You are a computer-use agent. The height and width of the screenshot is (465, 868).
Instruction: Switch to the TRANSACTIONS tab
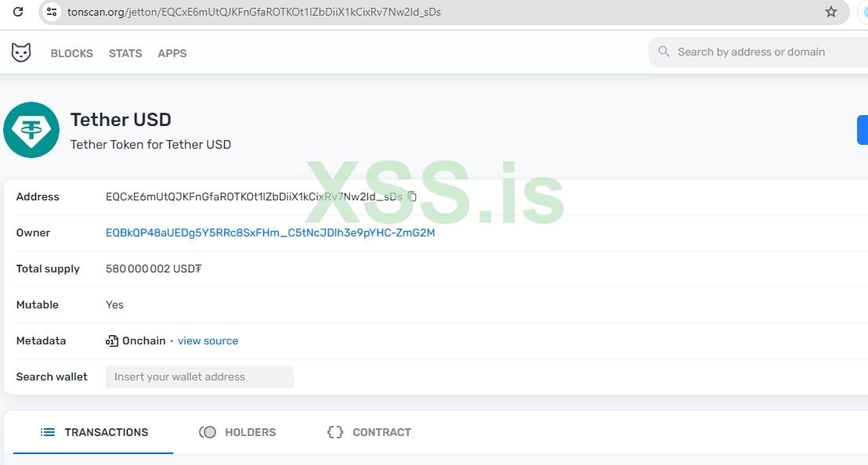93,432
